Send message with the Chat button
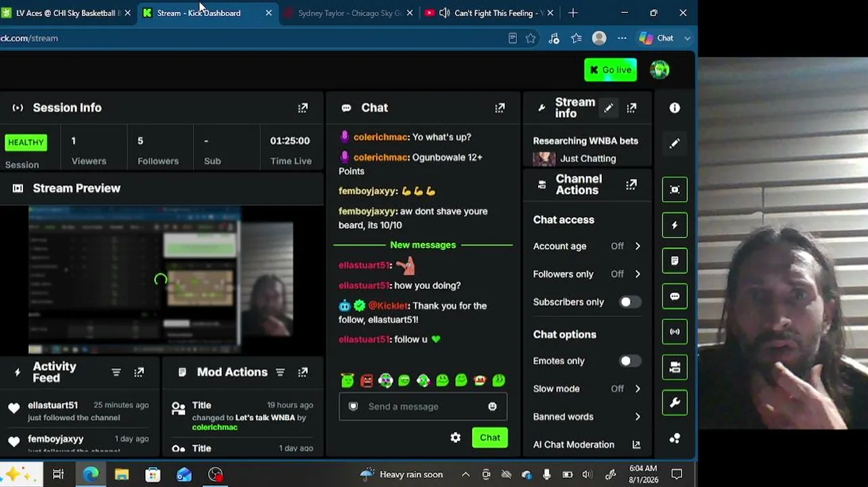The image size is (868, 487). point(490,438)
